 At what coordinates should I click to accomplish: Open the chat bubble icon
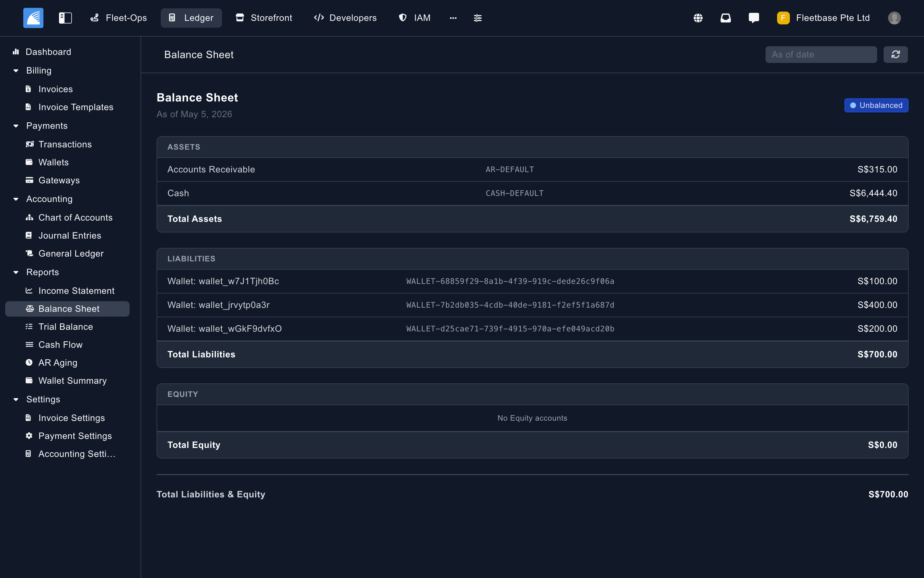[x=754, y=18]
